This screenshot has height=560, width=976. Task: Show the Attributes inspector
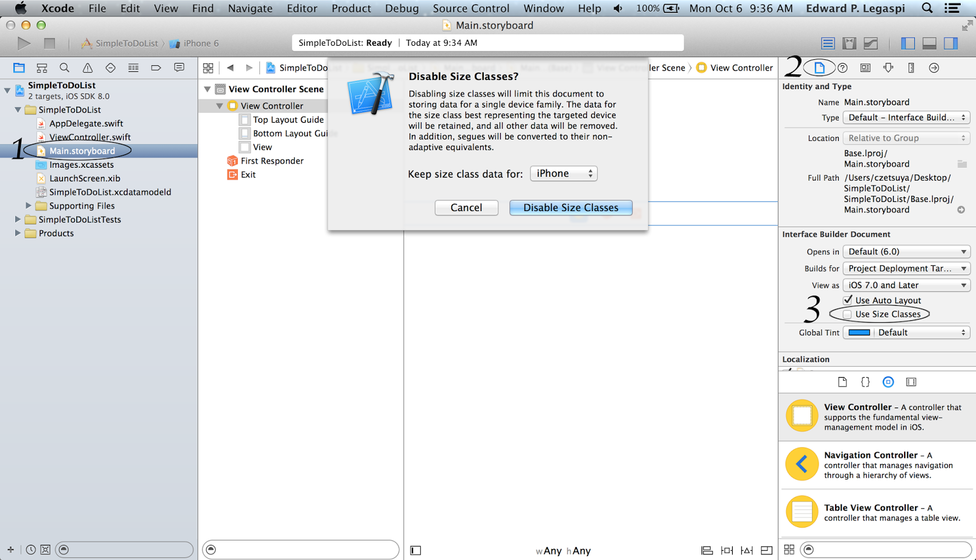888,68
